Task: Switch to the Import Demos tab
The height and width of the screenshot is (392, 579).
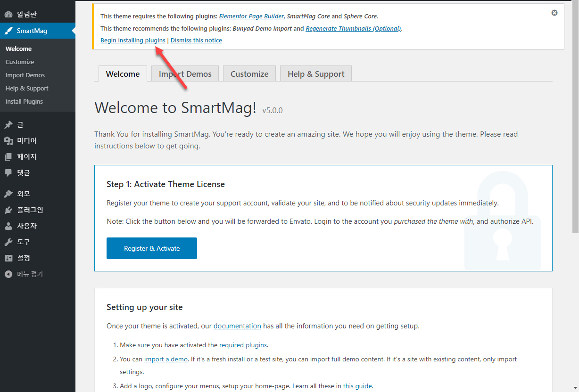Action: point(185,73)
